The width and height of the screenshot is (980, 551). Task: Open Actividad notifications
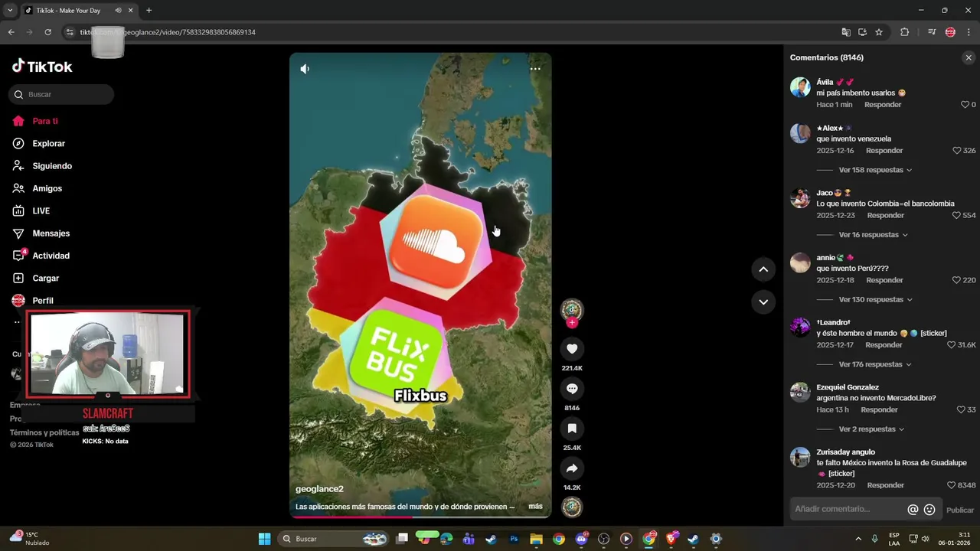click(x=41, y=256)
